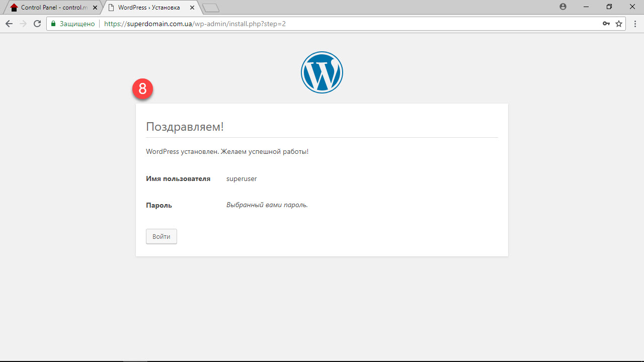644x362 pixels.
Task: Open a new browser tab
Action: (211, 8)
